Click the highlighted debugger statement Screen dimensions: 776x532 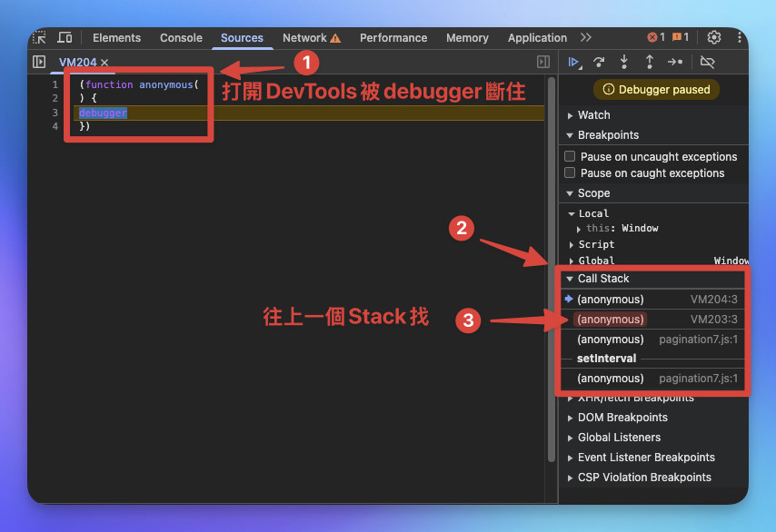click(103, 113)
